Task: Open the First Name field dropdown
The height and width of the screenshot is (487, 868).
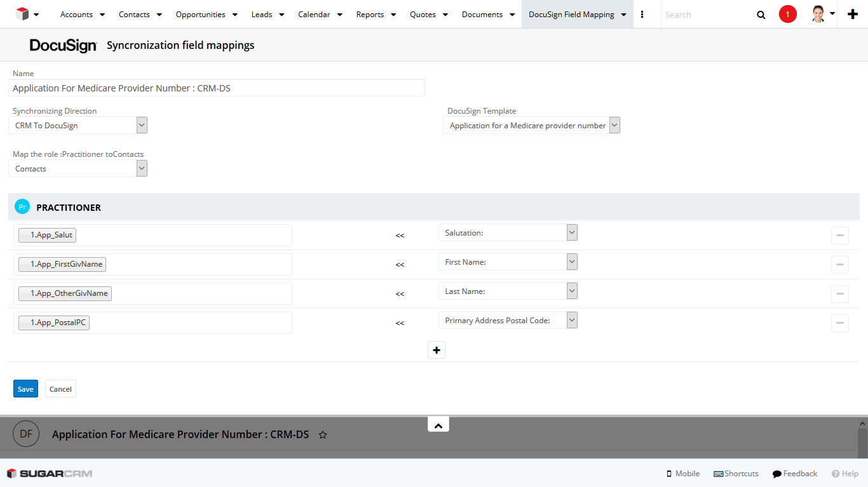Action: pos(508,262)
